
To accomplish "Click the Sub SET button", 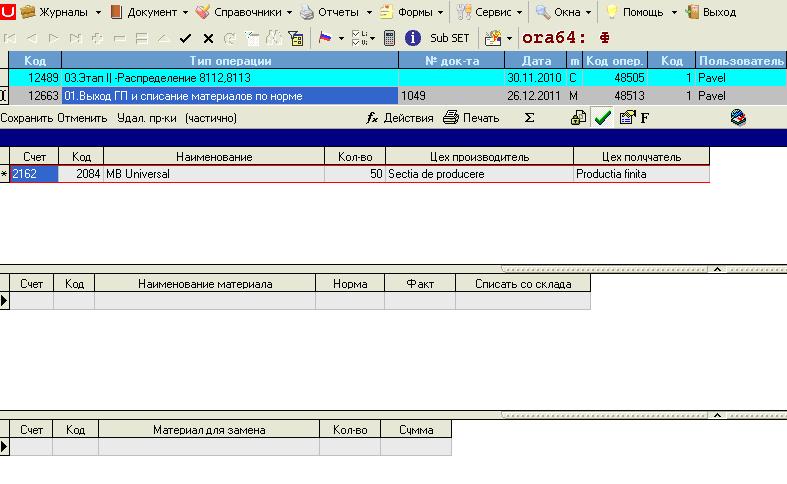I will [450, 38].
